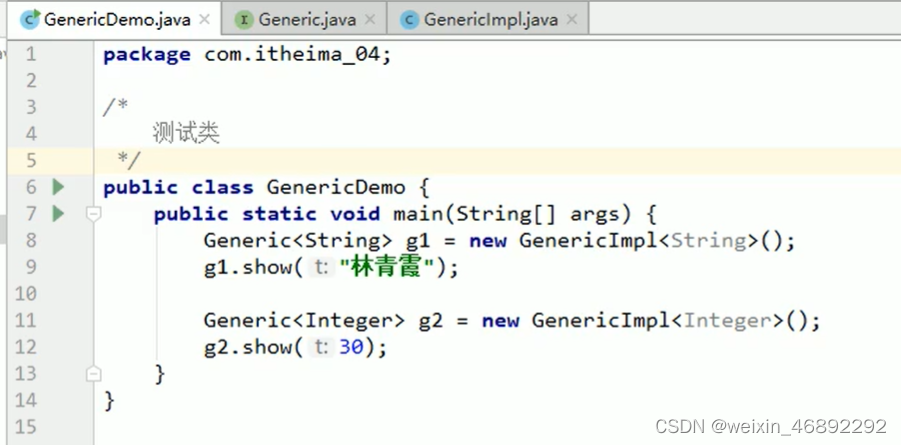The image size is (901, 445).
Task: Select line number 15 in gutter
Action: 25,427
